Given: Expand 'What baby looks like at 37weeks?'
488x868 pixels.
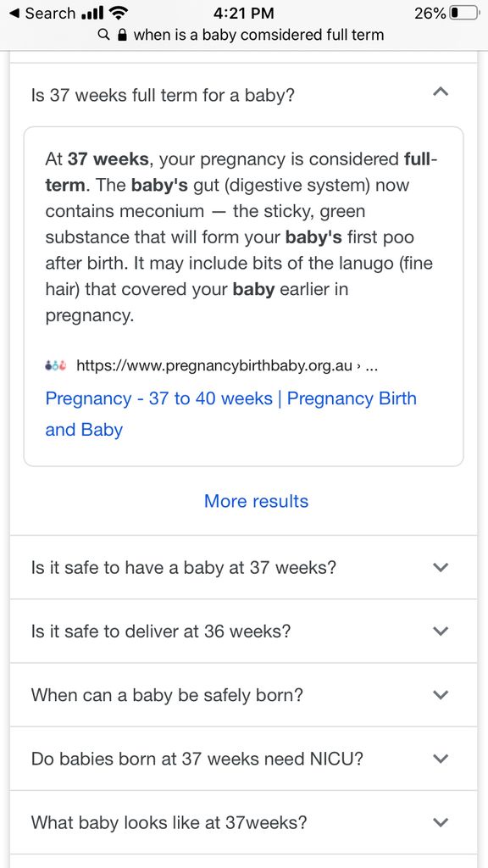Looking at the screenshot, I should pyautogui.click(x=440, y=822).
